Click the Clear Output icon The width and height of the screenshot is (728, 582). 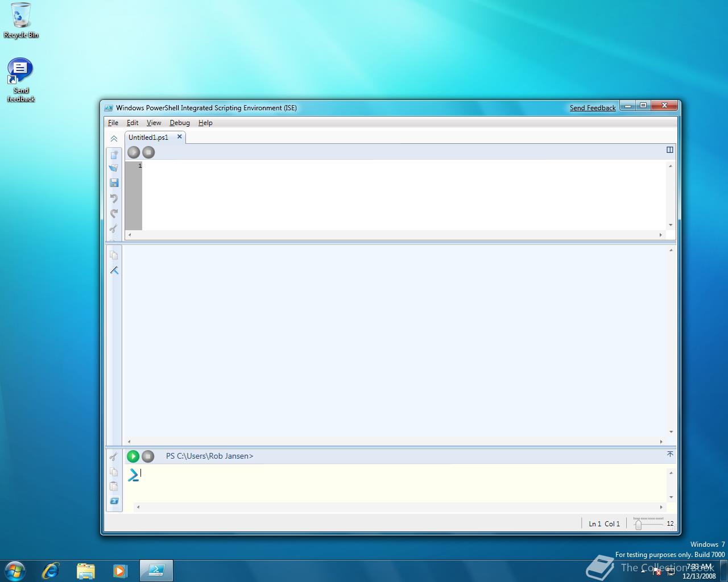[x=114, y=271]
